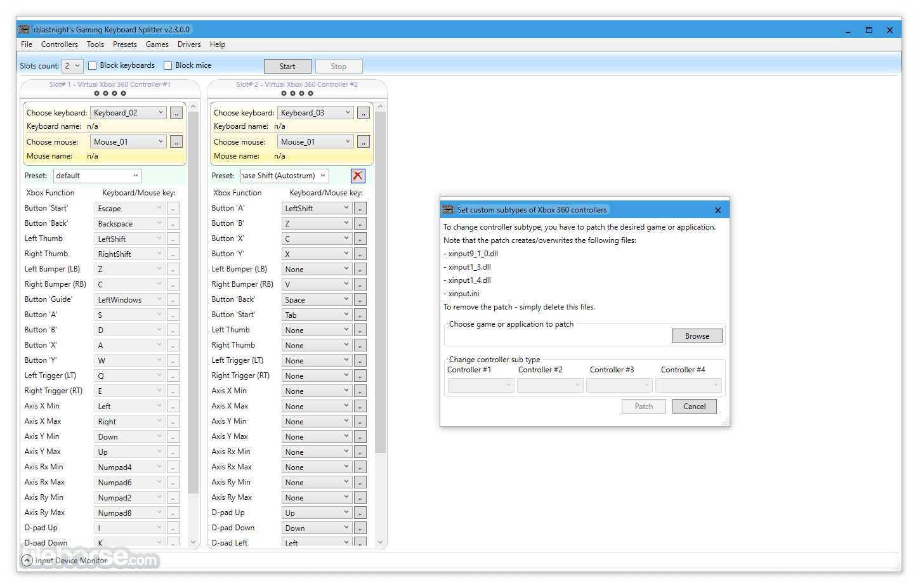Screen dimensions: 918x588
Task: Click the Start button
Action: click(x=287, y=67)
